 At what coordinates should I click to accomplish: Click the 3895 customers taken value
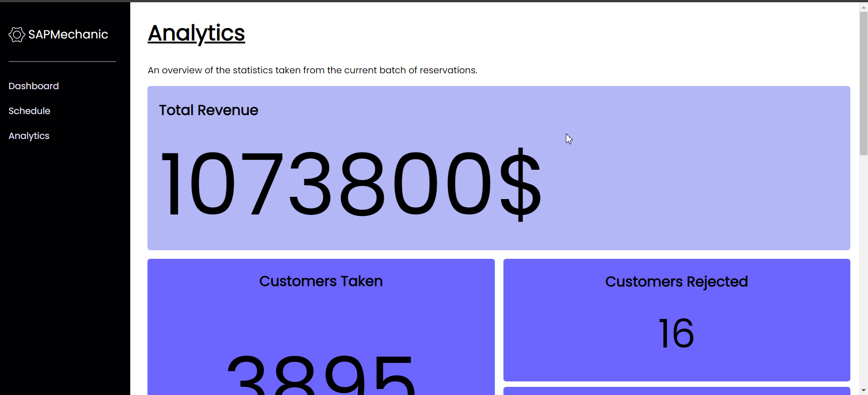click(321, 375)
